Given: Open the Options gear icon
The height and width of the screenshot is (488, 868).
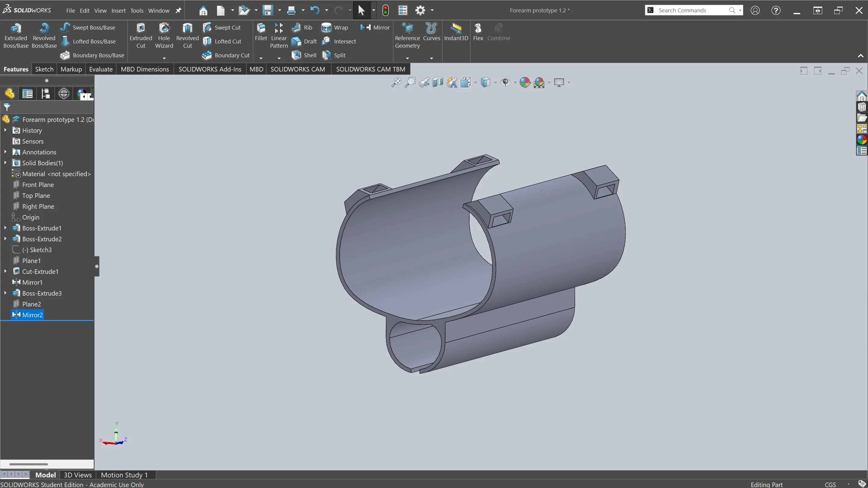Looking at the screenshot, I should tap(420, 10).
